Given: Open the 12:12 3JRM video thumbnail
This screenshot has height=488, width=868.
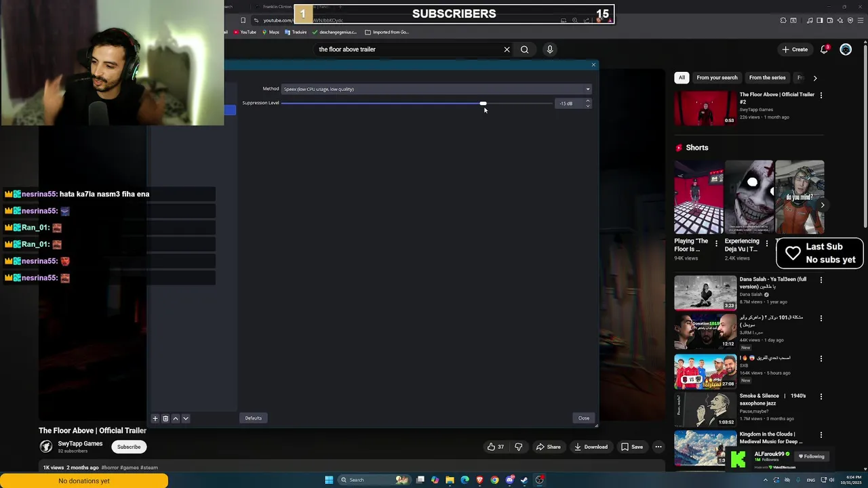Looking at the screenshot, I should point(705,331).
